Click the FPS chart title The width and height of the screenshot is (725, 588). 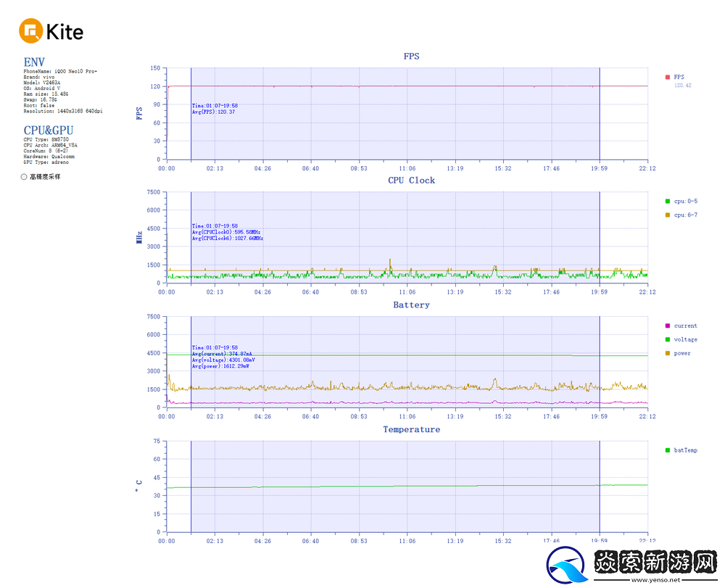coord(411,56)
